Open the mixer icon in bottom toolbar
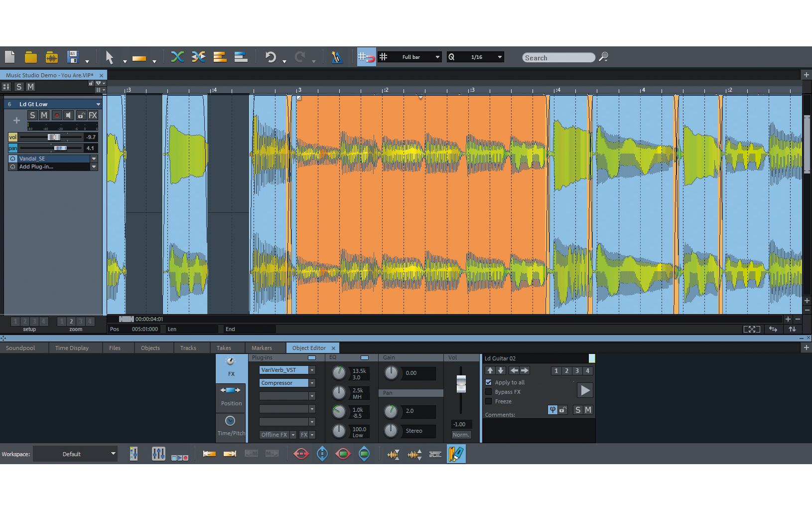812x511 pixels. coord(134,454)
